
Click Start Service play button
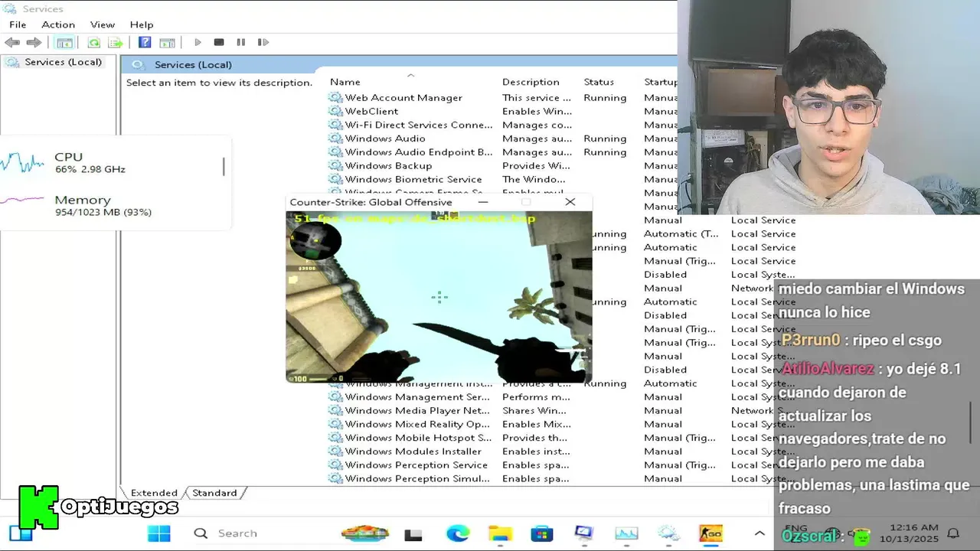click(x=198, y=43)
